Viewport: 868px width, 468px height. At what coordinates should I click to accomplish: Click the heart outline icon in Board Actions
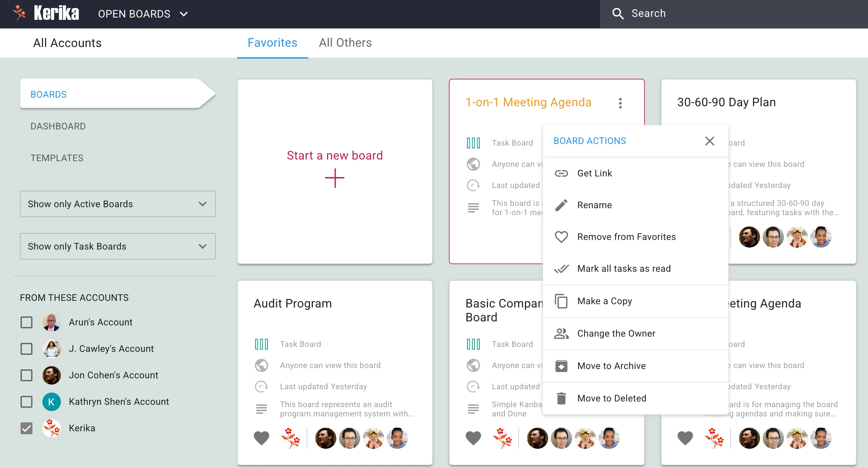561,237
